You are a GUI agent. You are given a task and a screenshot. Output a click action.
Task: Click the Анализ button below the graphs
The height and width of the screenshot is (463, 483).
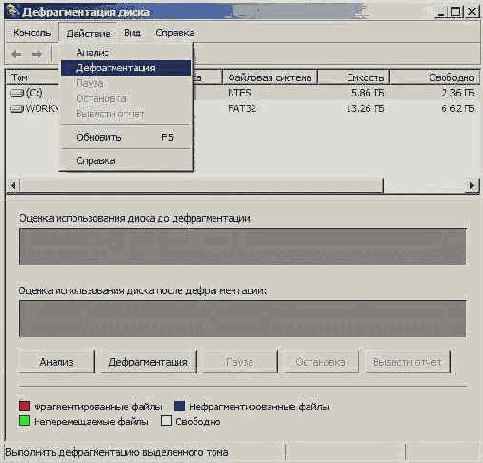[x=56, y=362]
